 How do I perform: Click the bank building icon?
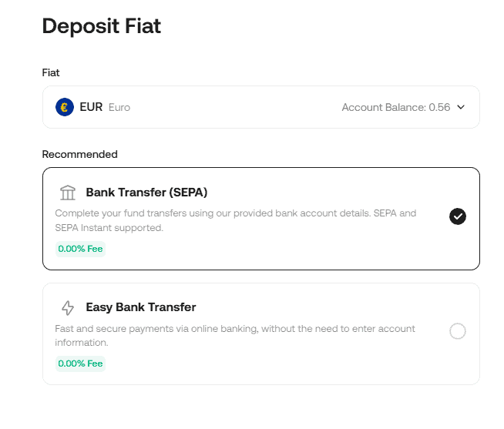(x=68, y=193)
